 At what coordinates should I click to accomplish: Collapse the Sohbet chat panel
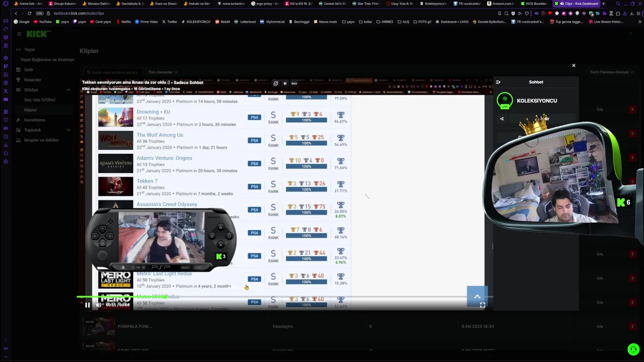coord(498,82)
